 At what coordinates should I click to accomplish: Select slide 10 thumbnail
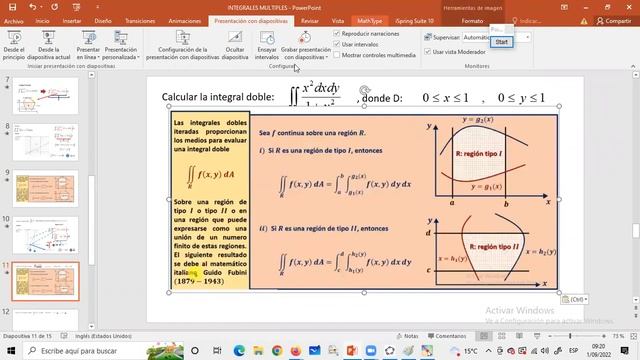[45, 235]
